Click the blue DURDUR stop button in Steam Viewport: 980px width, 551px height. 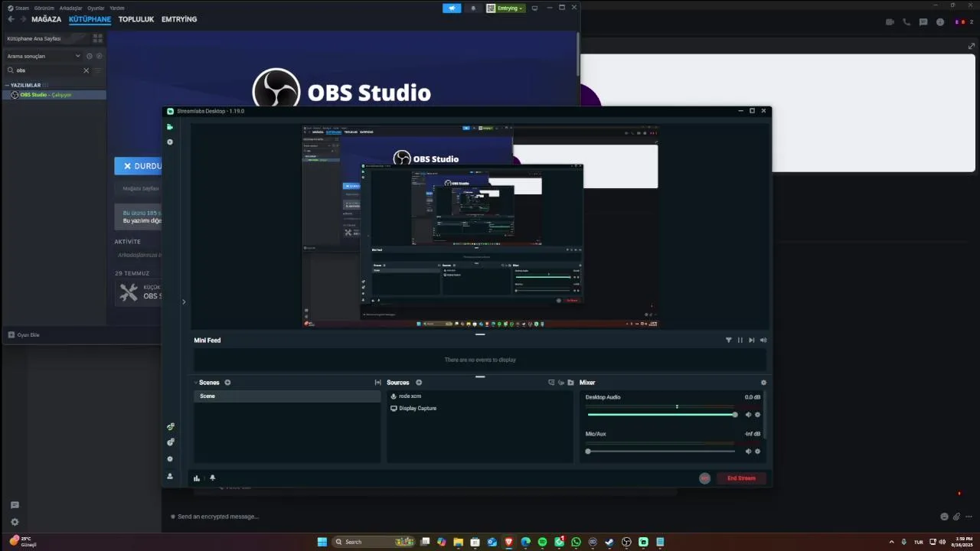click(x=139, y=166)
